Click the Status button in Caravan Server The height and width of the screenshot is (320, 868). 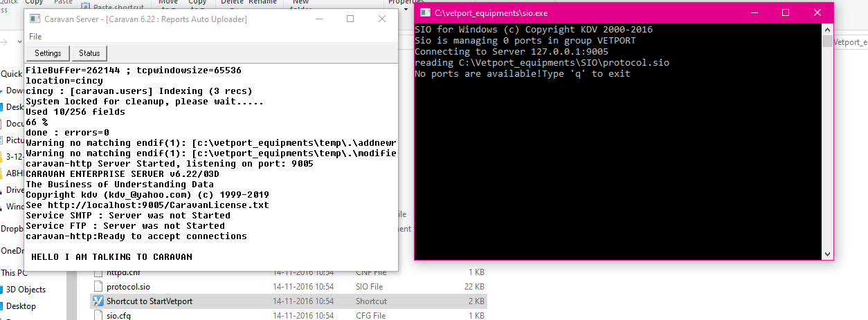click(89, 53)
